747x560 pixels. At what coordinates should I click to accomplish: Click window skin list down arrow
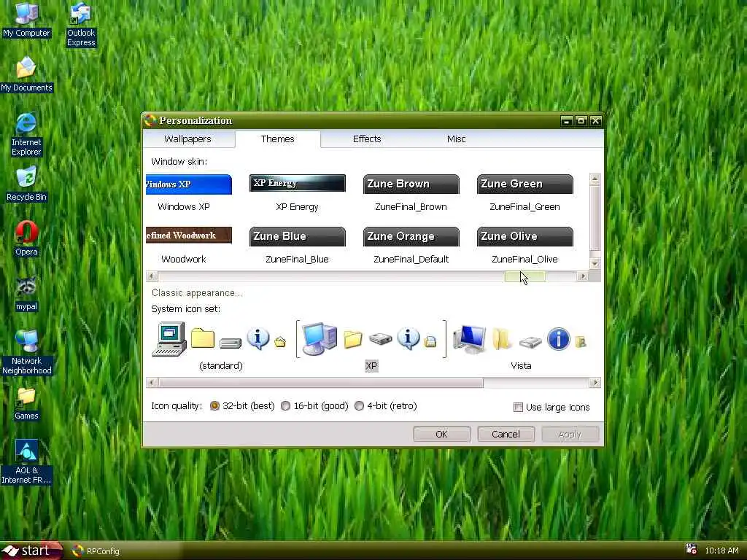tap(595, 263)
